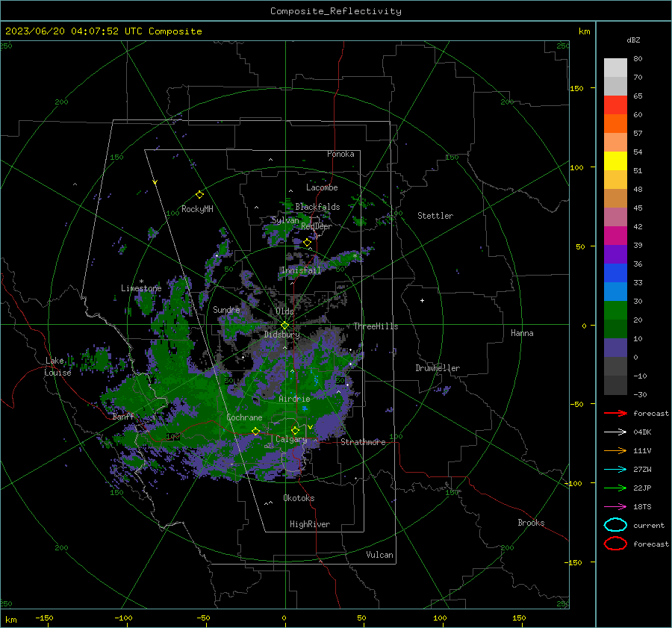Click the magenta 18TS arrow icon
Image resolution: width=672 pixels, height=628 pixels.
(x=615, y=507)
